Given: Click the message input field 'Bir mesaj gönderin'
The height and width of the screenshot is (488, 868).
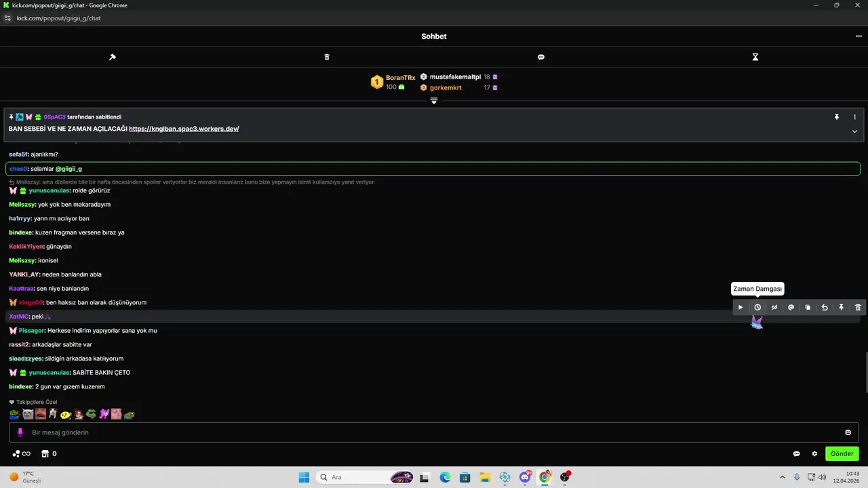Looking at the screenshot, I should 434,432.
